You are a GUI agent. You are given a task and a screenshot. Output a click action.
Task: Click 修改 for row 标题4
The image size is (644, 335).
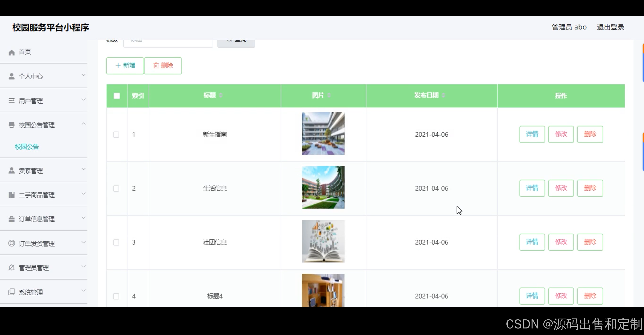point(561,296)
